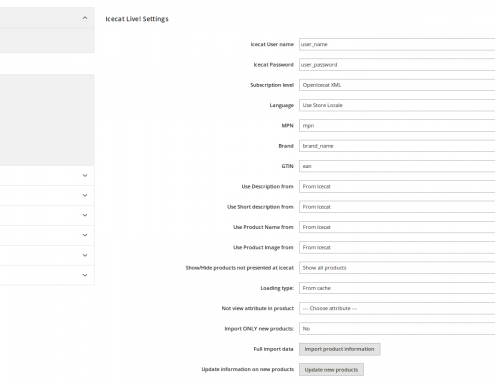Open Not view attribute in product select
Image resolution: width=495 pixels, height=384 pixels.
(397, 309)
